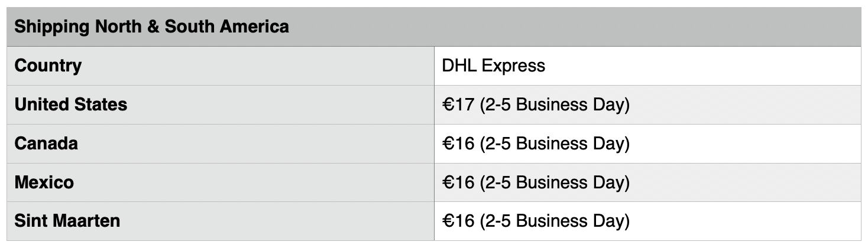The height and width of the screenshot is (248, 868).
Task: Select Canada's €16 shipping rate cell
Action: coord(647,143)
